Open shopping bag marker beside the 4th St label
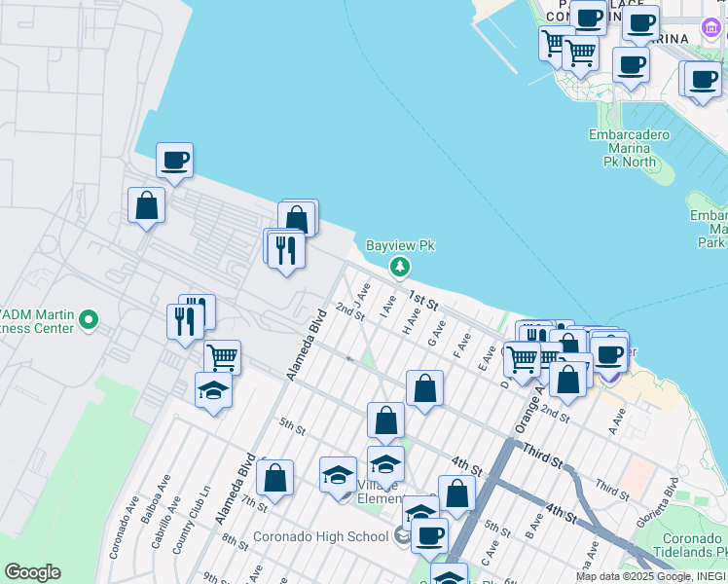This screenshot has height=584, width=728. point(456,495)
